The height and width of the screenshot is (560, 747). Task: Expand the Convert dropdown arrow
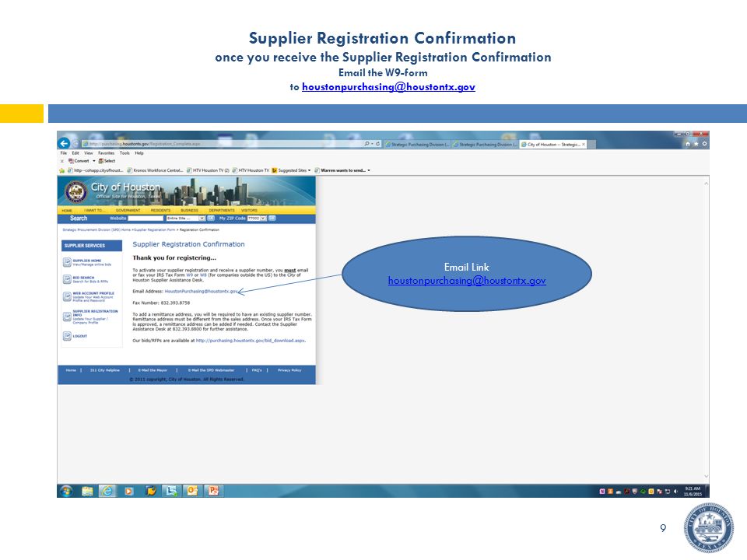[x=94, y=161]
